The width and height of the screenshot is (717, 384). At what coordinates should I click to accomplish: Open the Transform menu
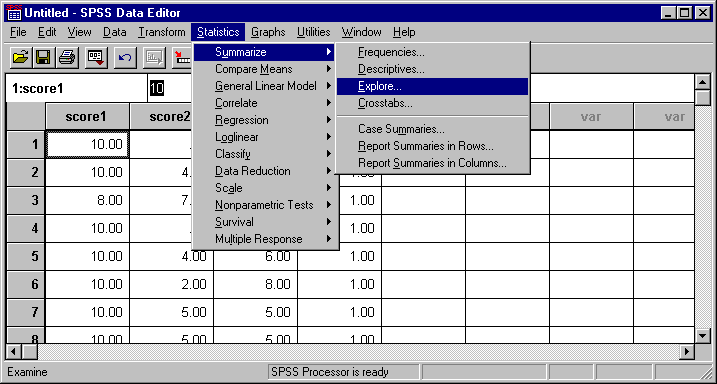point(161,32)
